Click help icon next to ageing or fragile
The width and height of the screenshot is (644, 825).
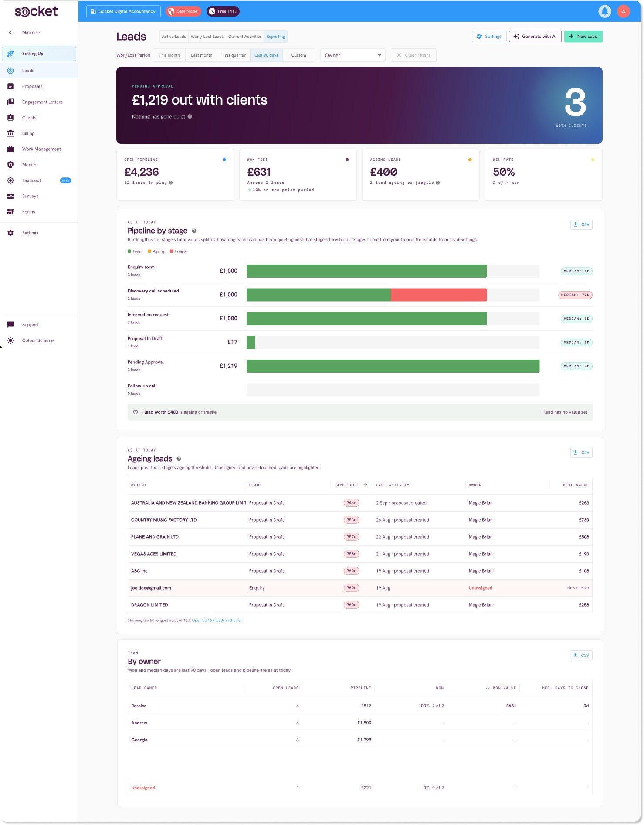[438, 183]
